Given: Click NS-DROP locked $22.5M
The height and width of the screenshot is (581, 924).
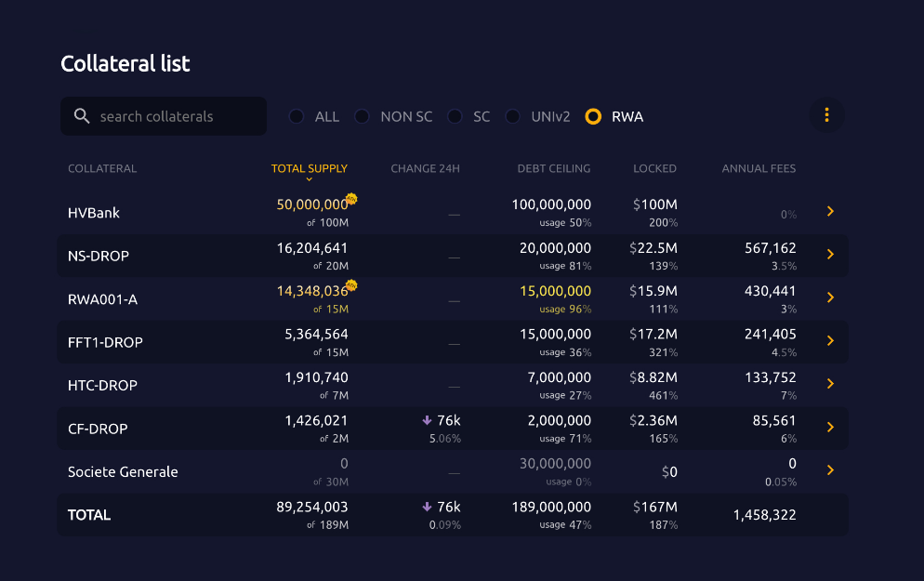Looking at the screenshot, I should (x=653, y=248).
